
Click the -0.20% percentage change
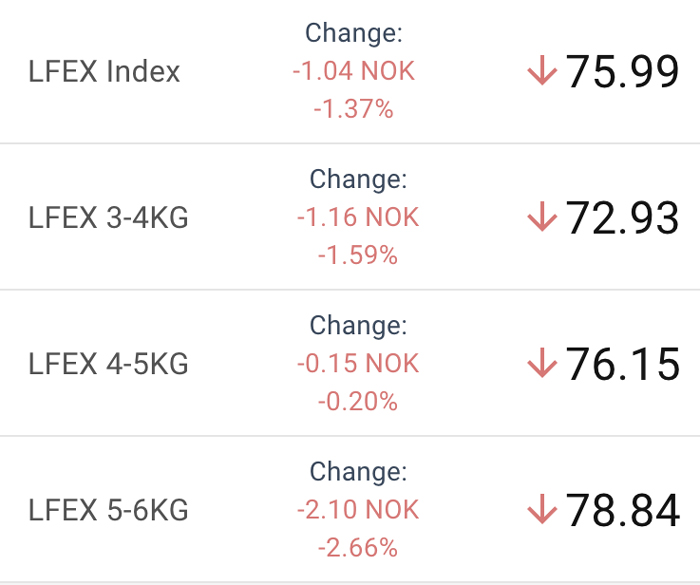pos(358,401)
